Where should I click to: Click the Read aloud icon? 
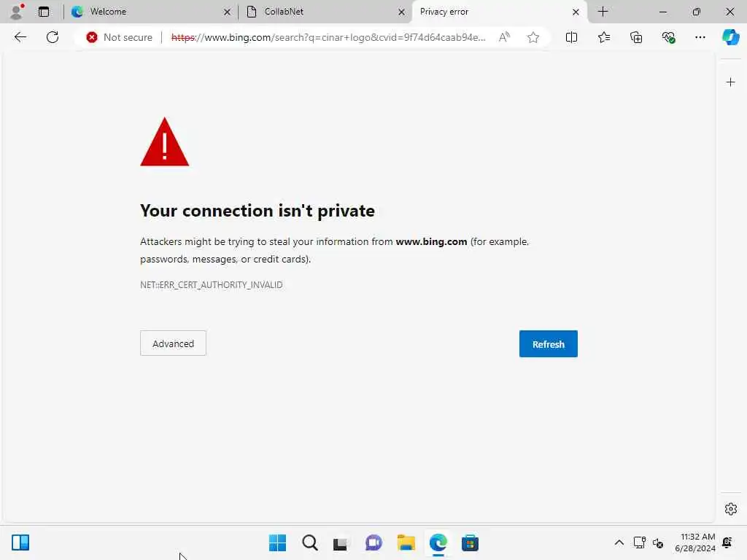(x=504, y=37)
